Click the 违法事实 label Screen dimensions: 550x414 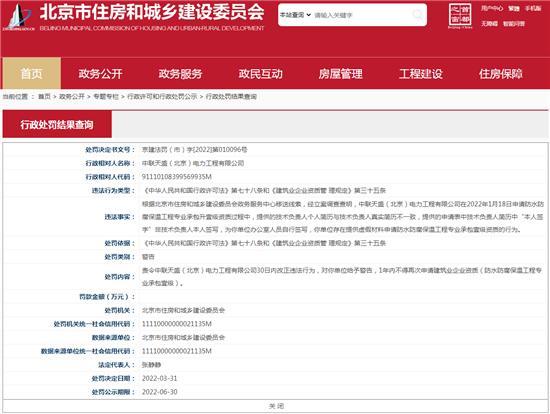[x=119, y=217]
